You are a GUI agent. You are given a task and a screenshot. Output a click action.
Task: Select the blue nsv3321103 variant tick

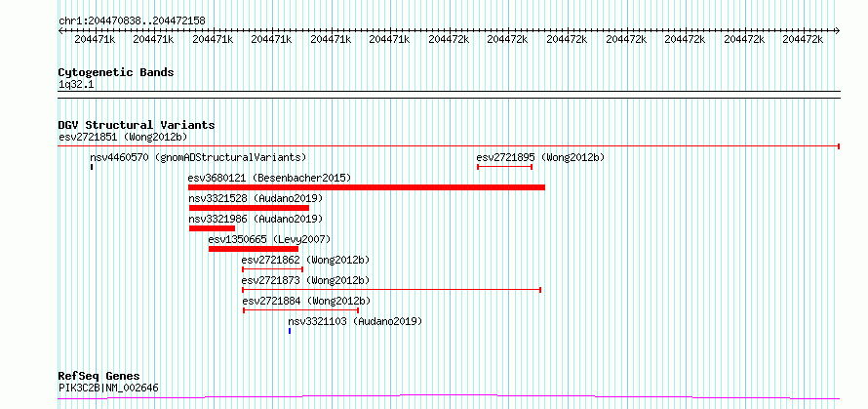point(290,331)
